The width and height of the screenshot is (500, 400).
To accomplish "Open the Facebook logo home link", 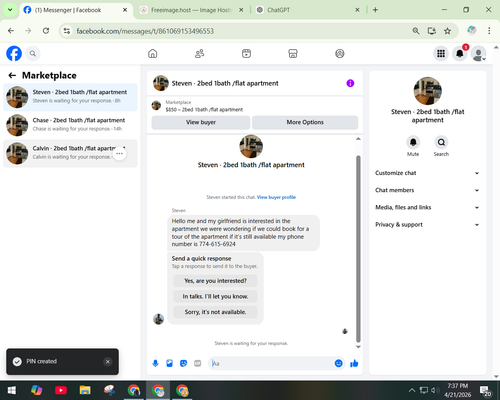I will [14, 53].
